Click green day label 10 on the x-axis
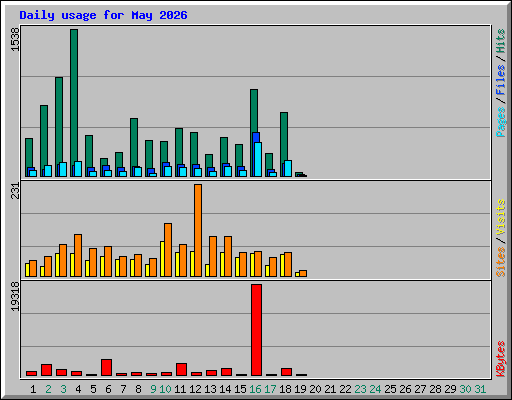 pos(165,389)
